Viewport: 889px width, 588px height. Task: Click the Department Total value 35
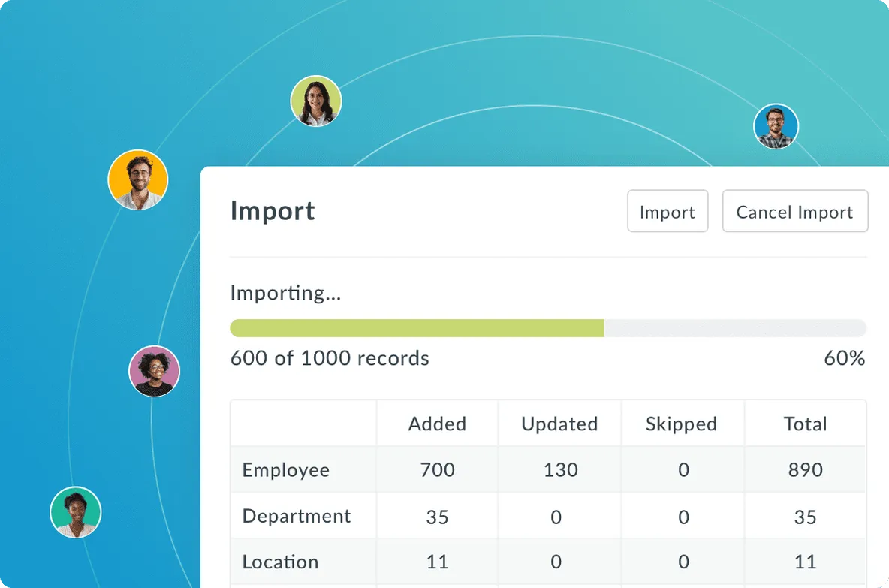[x=805, y=517]
